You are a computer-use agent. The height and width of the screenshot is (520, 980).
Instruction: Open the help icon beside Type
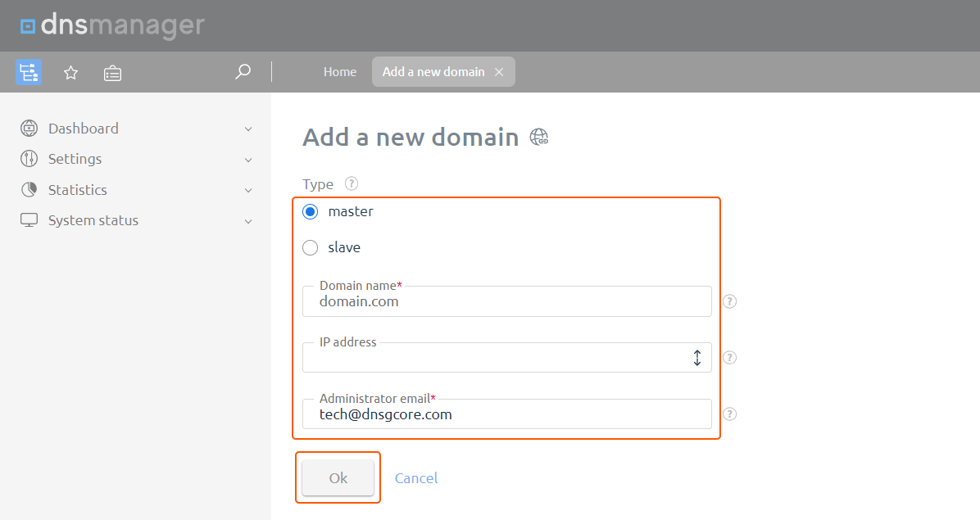[351, 183]
